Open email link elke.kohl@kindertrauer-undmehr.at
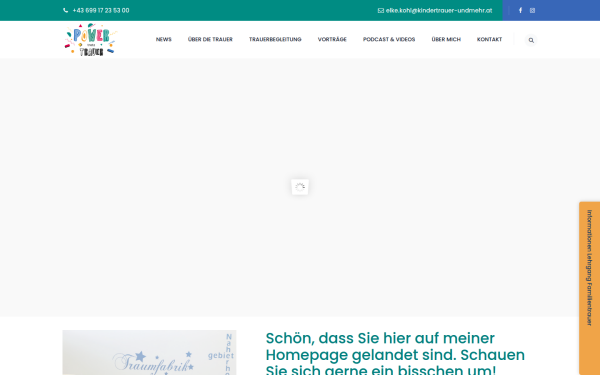The height and width of the screenshot is (375, 600). coord(439,11)
